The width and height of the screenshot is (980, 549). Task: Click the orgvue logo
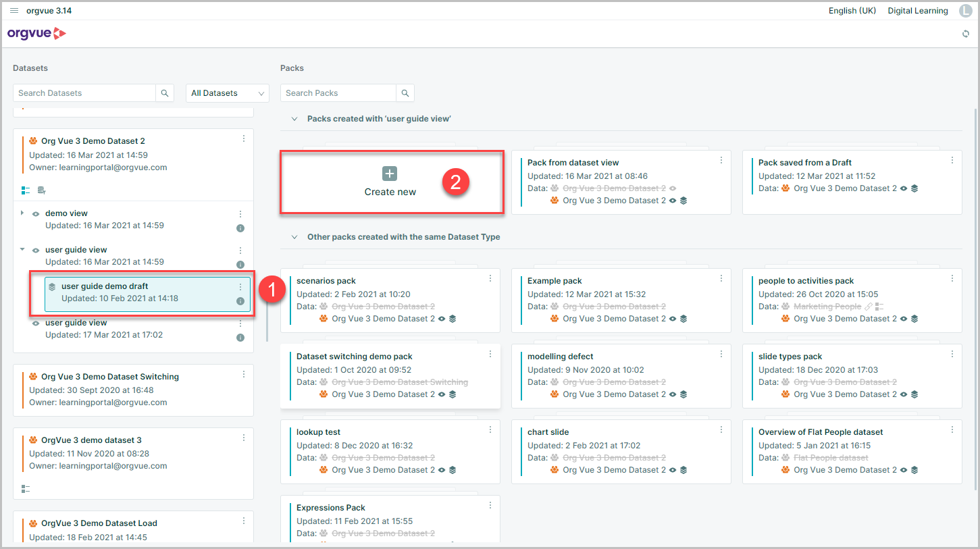(36, 33)
